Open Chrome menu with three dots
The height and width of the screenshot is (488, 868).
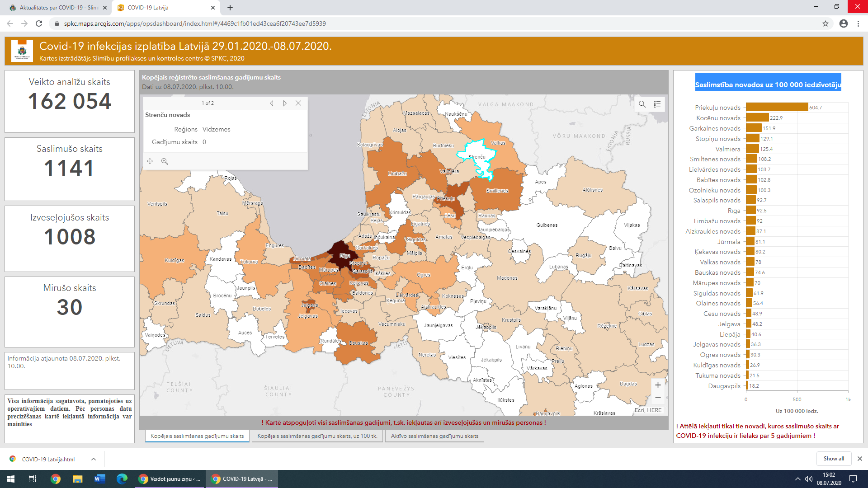pyautogui.click(x=858, y=23)
